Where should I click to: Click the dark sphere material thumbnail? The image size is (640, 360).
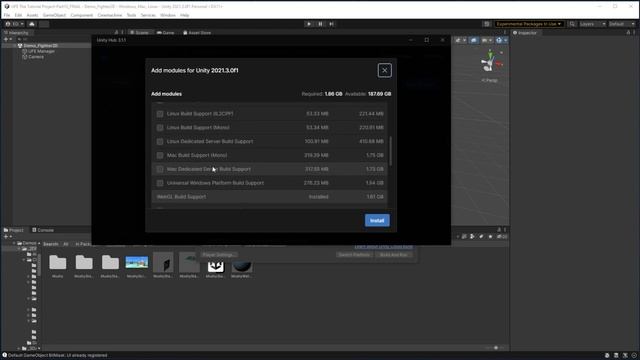tap(242, 267)
